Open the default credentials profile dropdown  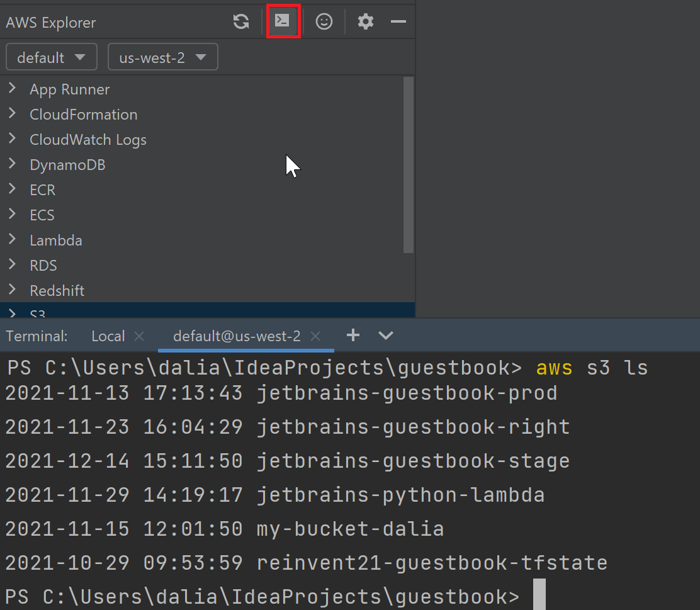pos(52,57)
